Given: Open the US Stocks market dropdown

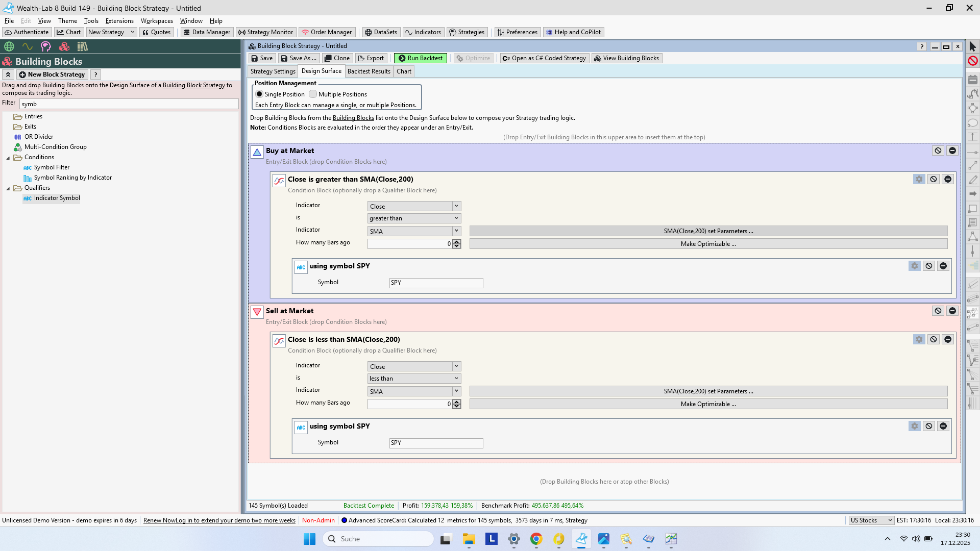Looking at the screenshot, I should [871, 520].
